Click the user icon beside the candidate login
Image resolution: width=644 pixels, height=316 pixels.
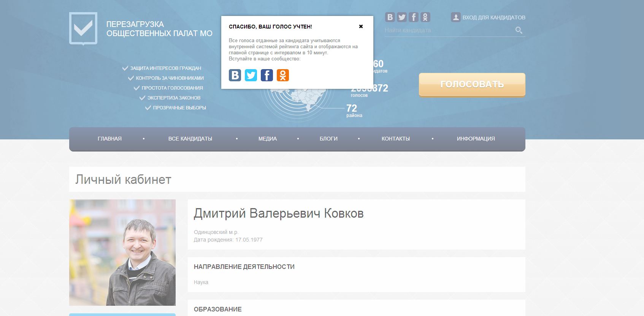coord(456,17)
